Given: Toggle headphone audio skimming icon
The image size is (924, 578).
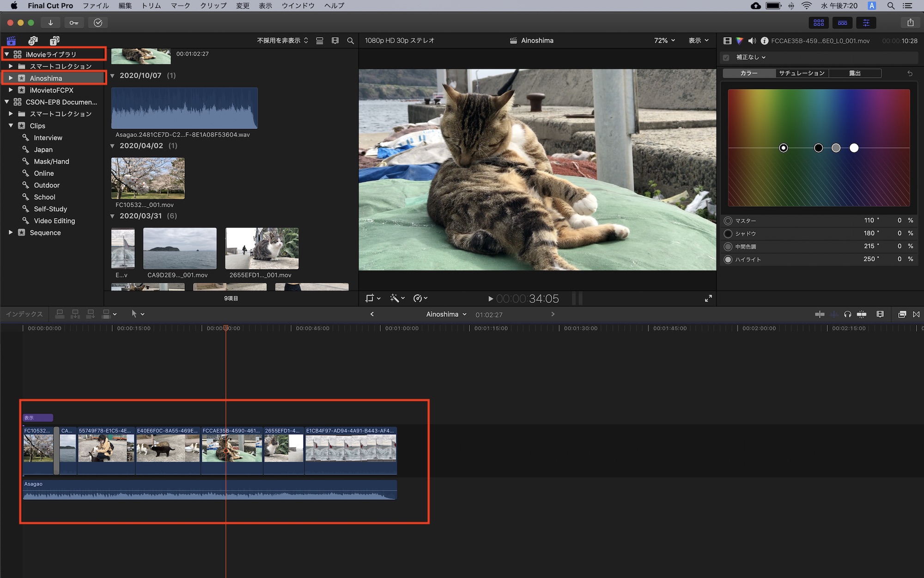Looking at the screenshot, I should (x=847, y=314).
